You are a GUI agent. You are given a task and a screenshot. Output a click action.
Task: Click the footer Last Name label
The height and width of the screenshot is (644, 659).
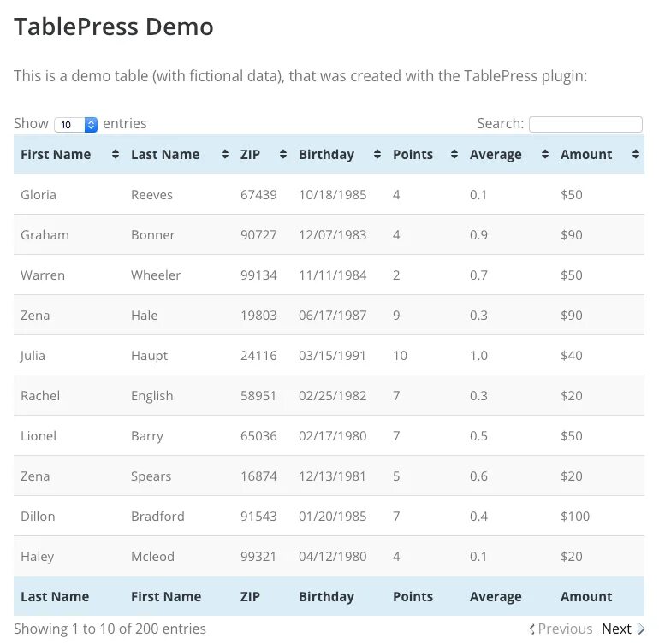(x=55, y=596)
